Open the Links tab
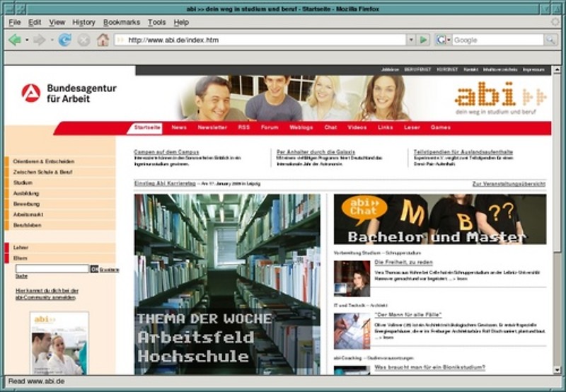The width and height of the screenshot is (566, 392). 385,127
